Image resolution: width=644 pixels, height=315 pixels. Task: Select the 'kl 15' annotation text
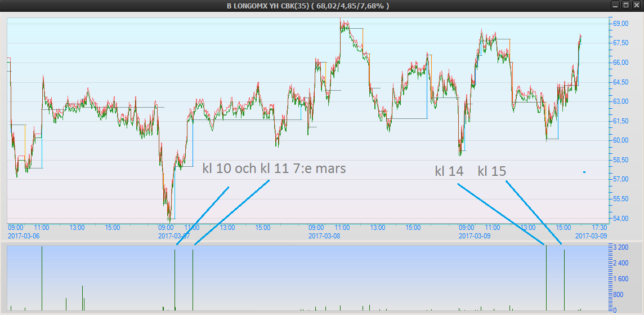[491, 171]
